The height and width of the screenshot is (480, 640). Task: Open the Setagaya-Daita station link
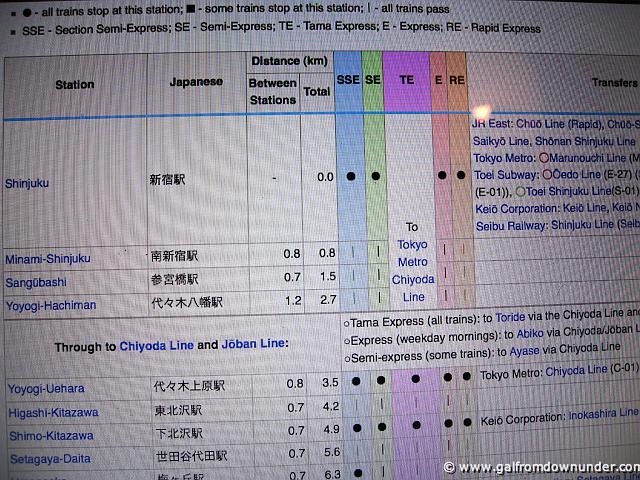[50, 459]
